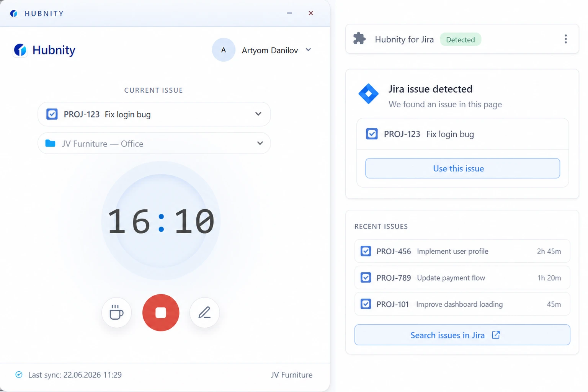Click checkbox icon beside PROJ-456

(x=366, y=251)
